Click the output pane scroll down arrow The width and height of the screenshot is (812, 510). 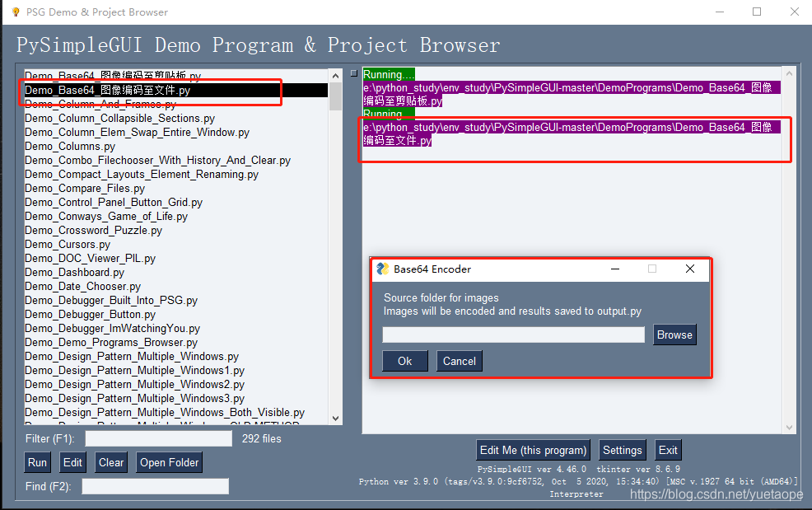point(789,428)
